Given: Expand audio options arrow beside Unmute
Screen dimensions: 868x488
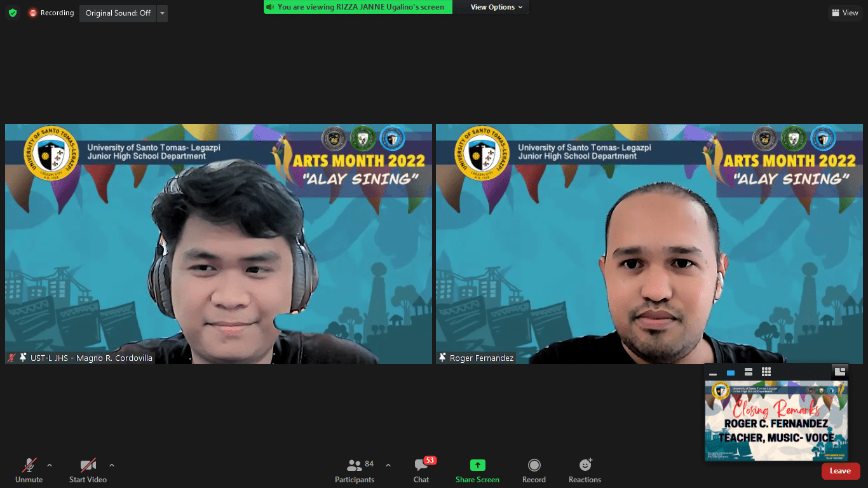Looking at the screenshot, I should [50, 465].
